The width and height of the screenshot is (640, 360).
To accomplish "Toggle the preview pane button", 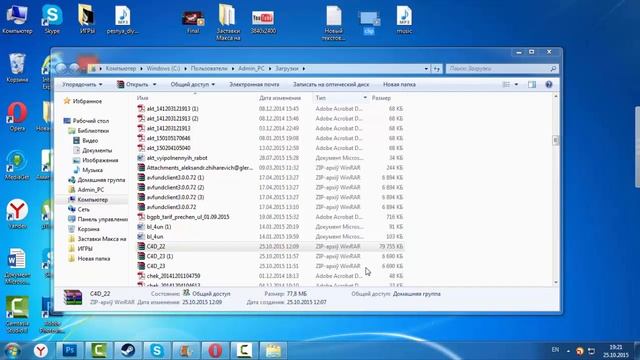I will coord(532,84).
